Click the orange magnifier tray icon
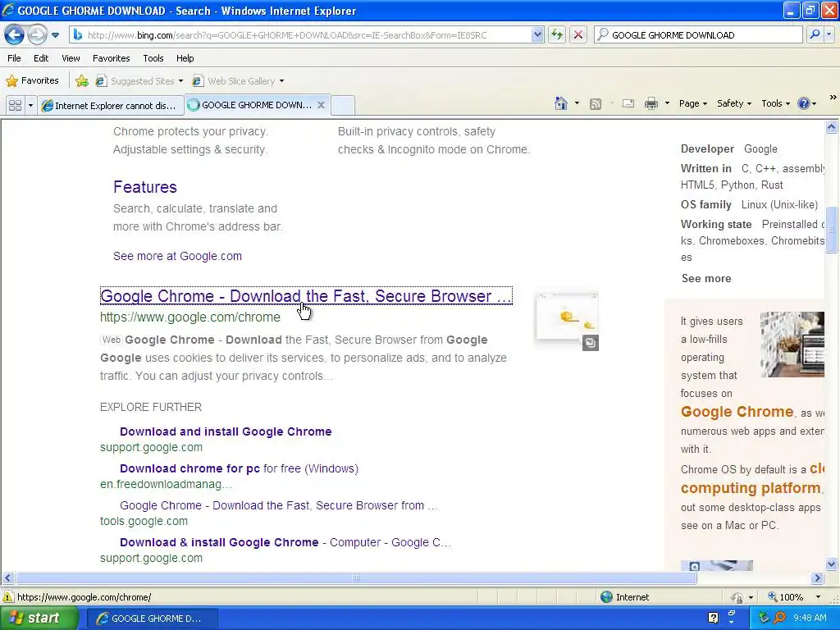This screenshot has height=630, width=840. pyautogui.click(x=779, y=619)
